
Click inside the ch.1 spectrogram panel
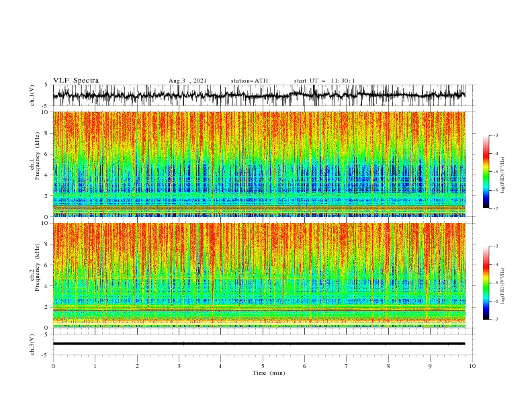(259, 164)
